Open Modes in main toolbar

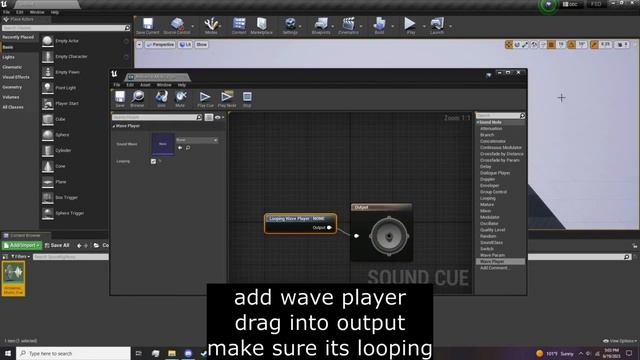(x=211, y=26)
